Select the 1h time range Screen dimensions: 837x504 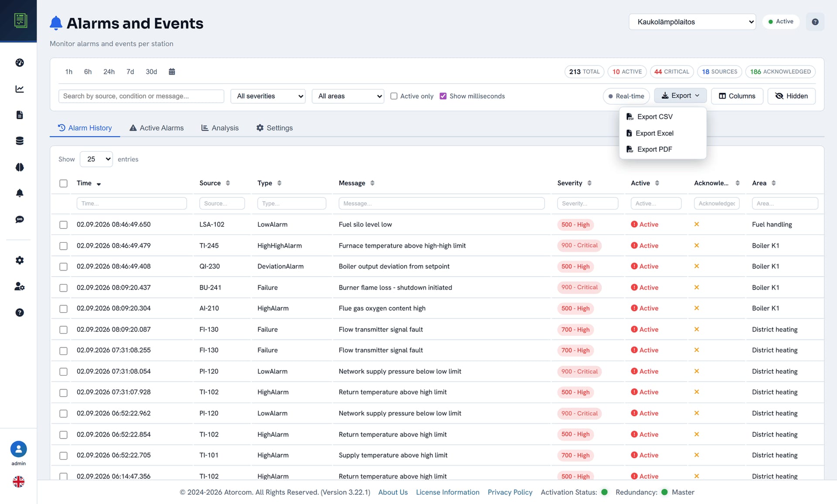pyautogui.click(x=69, y=72)
